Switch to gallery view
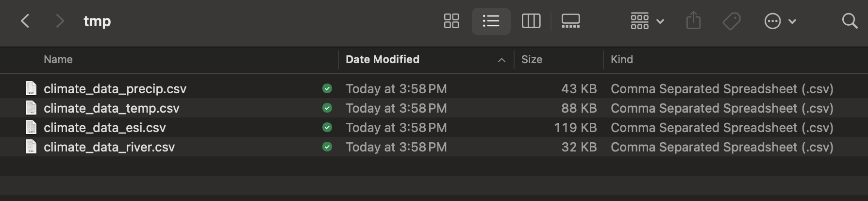 [x=571, y=21]
